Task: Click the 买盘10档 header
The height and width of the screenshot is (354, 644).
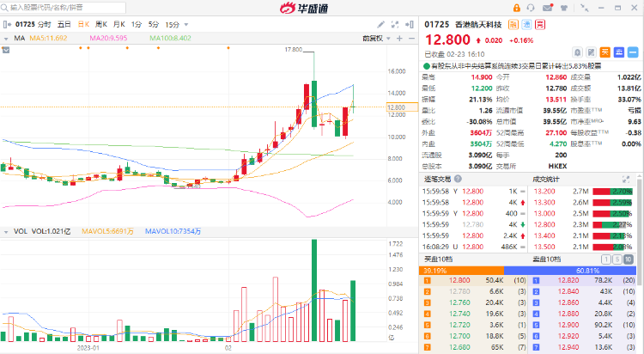Action: coord(438,259)
